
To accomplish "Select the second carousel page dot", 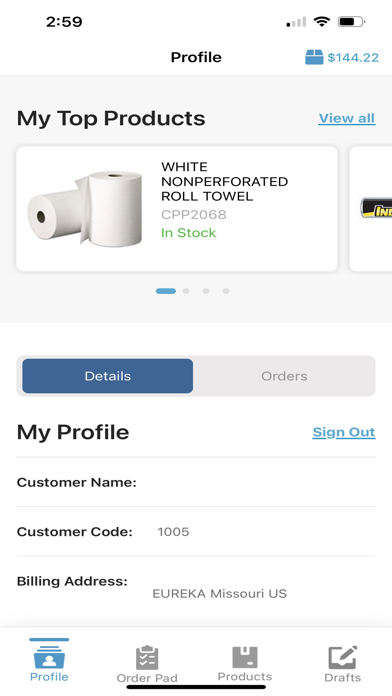I will tap(186, 291).
